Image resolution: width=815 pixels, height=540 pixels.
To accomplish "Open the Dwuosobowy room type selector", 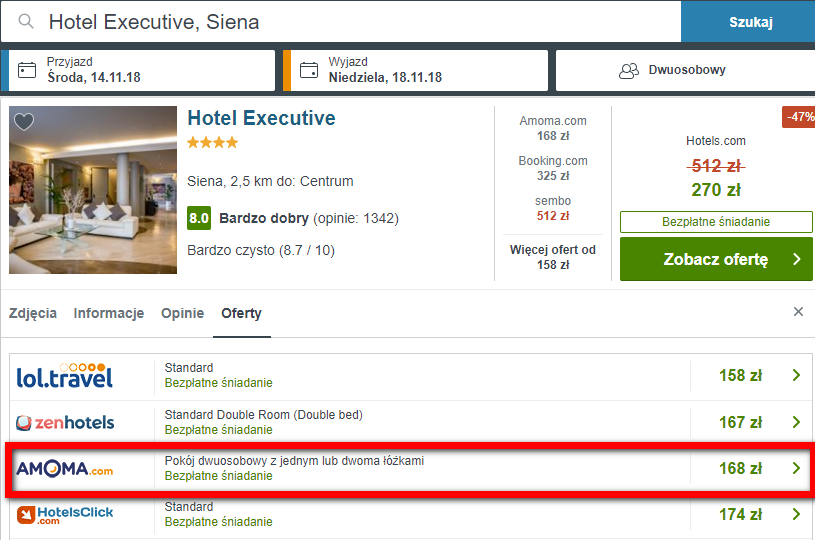I will click(686, 70).
